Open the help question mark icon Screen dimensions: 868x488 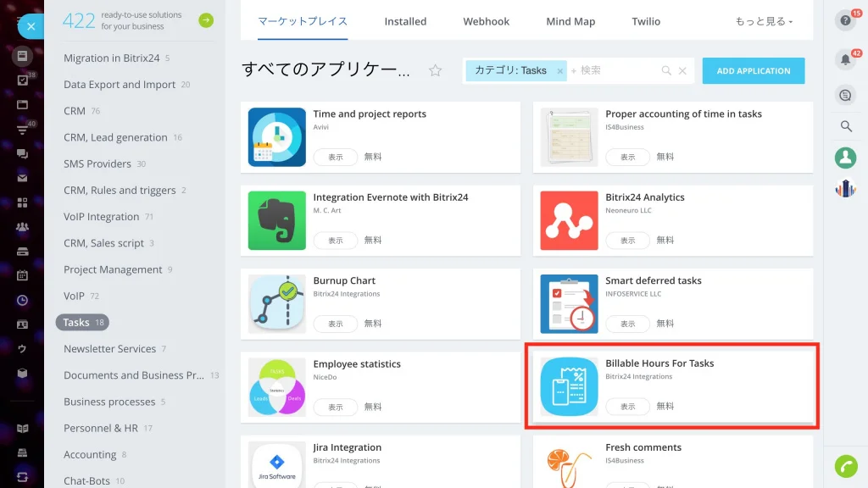[845, 20]
